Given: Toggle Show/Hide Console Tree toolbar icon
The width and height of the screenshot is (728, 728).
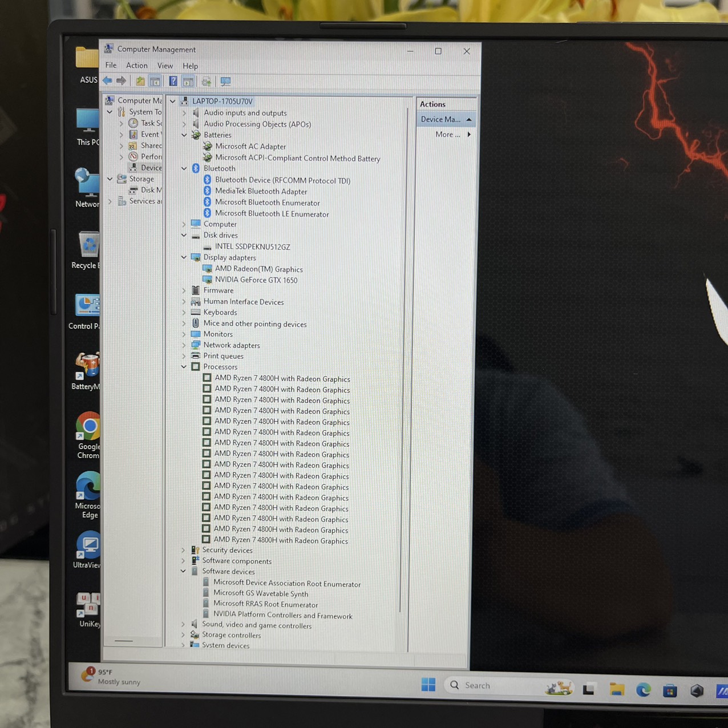Looking at the screenshot, I should tap(155, 82).
